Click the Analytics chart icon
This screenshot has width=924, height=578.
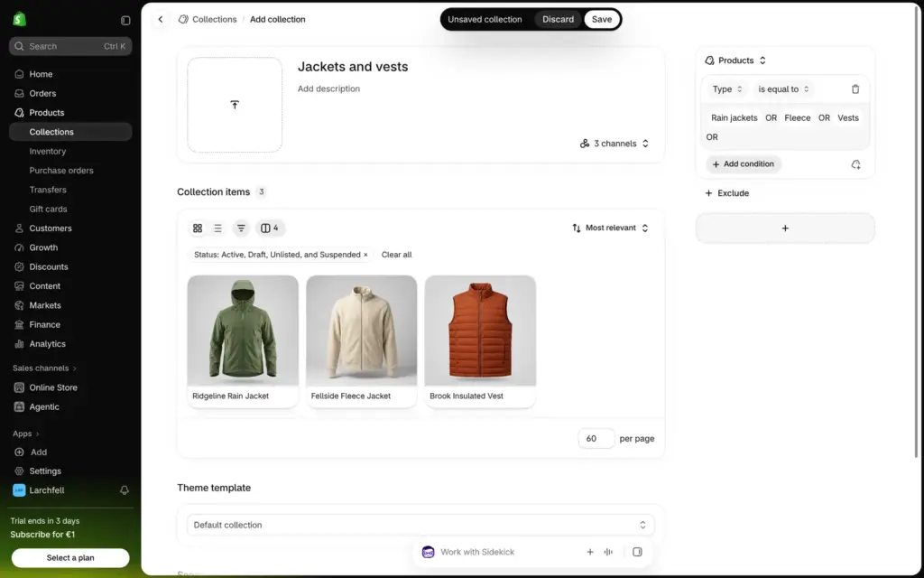point(20,344)
